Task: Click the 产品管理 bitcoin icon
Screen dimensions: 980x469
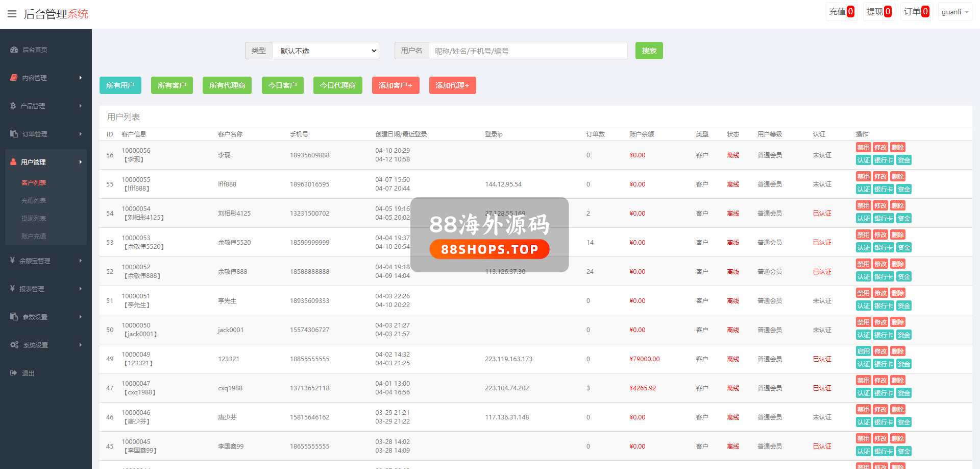Action: tap(13, 106)
